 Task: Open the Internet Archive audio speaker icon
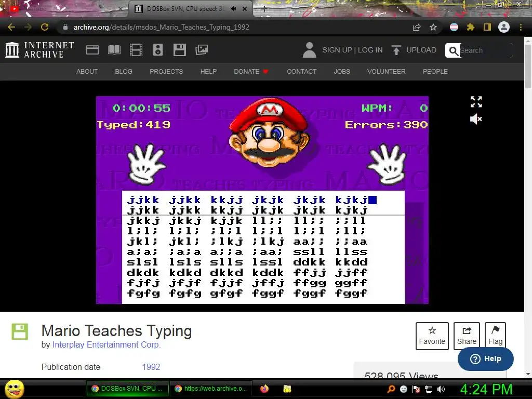tap(158, 50)
